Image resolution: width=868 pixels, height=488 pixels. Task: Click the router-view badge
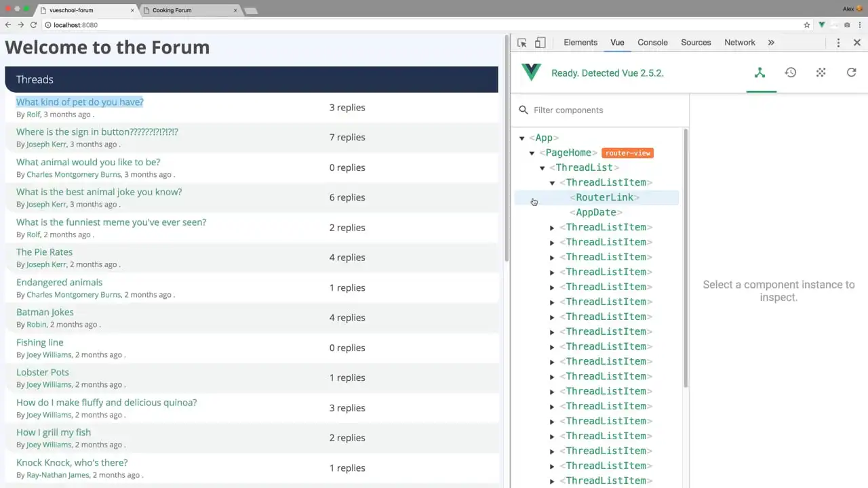click(x=628, y=153)
